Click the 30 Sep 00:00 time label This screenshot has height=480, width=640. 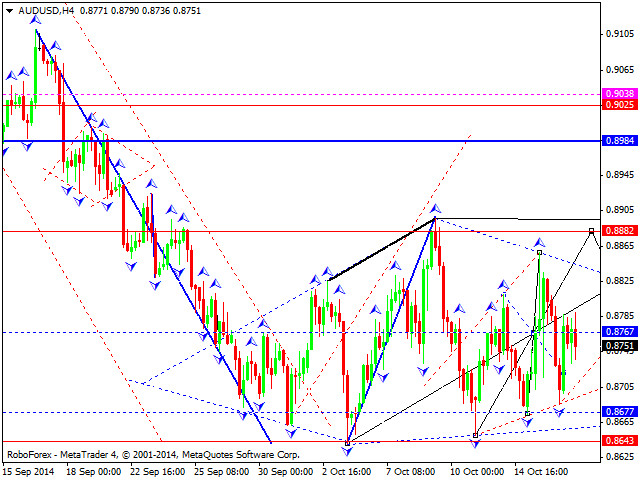click(x=286, y=472)
